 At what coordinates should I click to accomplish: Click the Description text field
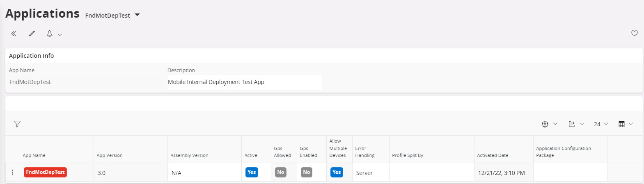point(244,82)
